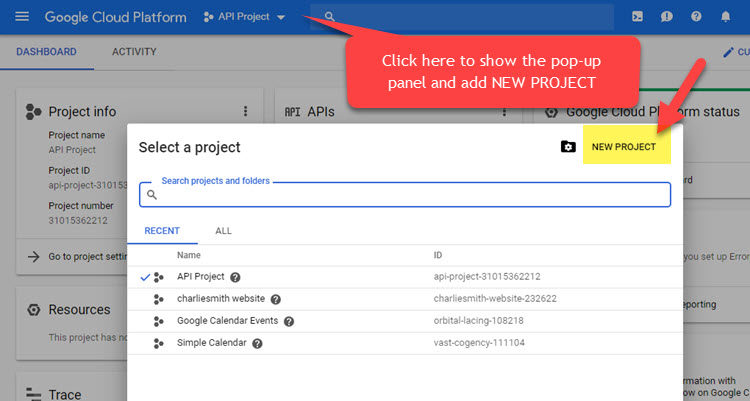Click the ID column header
The height and width of the screenshot is (401, 750).
438,255
